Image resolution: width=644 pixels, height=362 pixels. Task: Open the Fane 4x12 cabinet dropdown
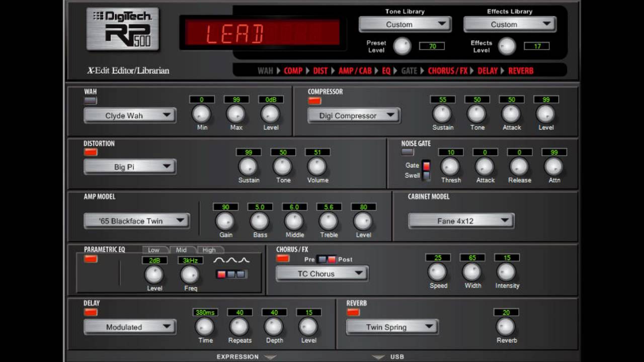(x=461, y=221)
